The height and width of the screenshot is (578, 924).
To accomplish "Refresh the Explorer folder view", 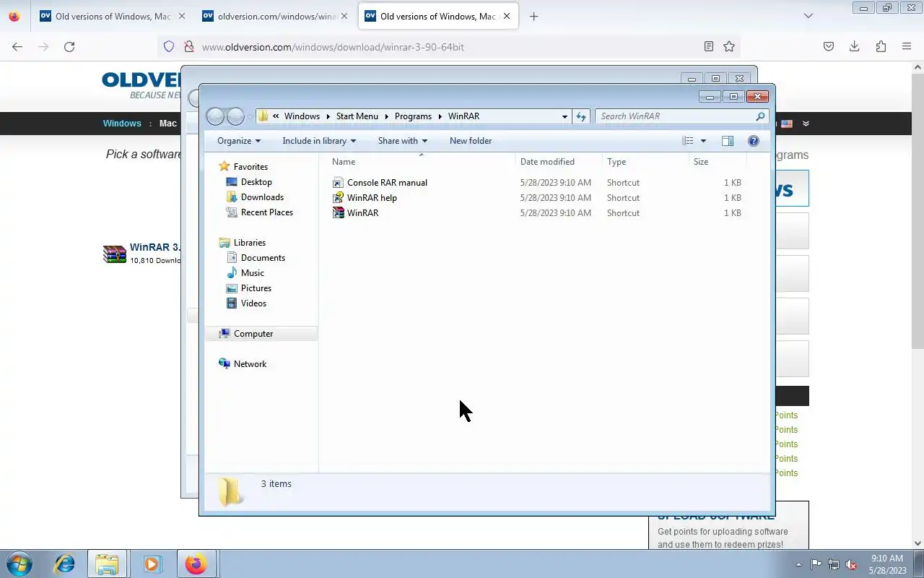I will coord(581,116).
